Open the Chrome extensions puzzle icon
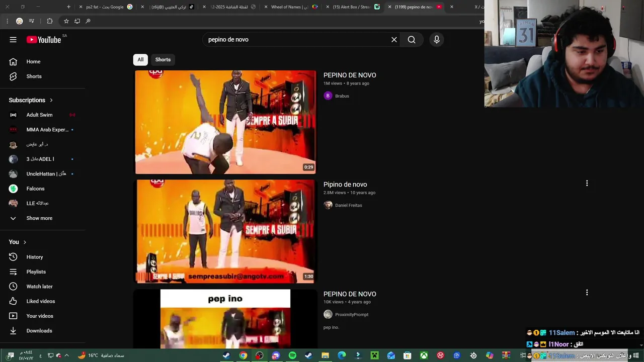Screen dimensions: 644x362 49,21
